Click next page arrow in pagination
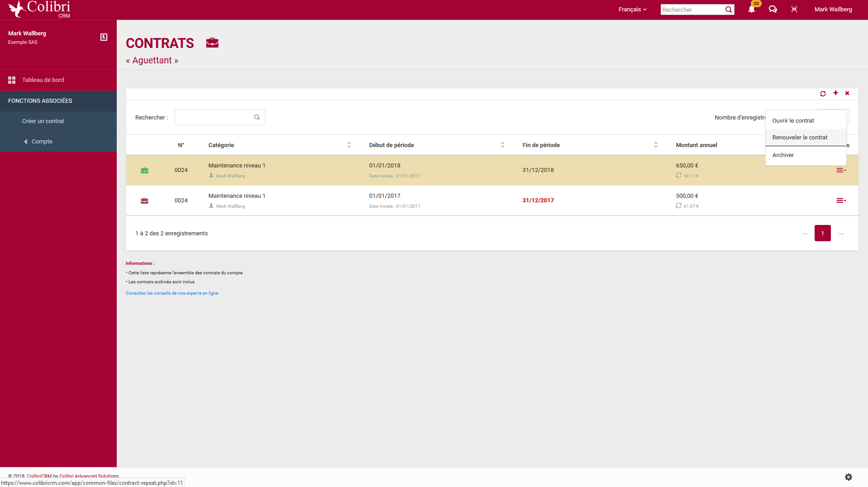 840,234
